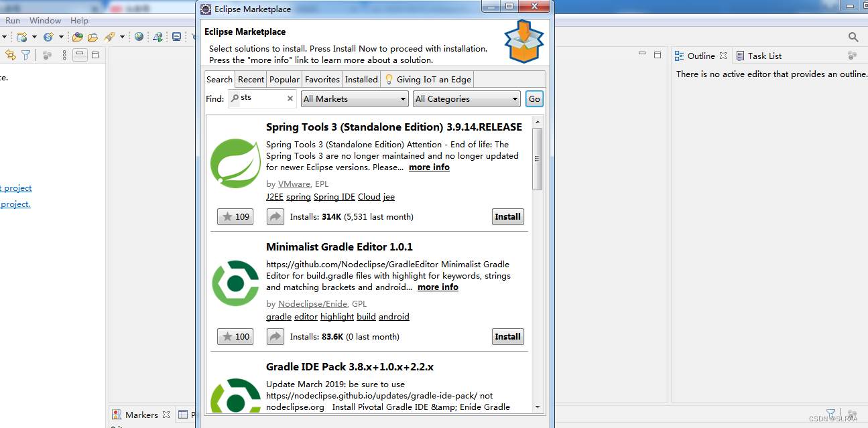Clear the sts search text
Viewport: 868px width, 428px height.
coord(290,98)
